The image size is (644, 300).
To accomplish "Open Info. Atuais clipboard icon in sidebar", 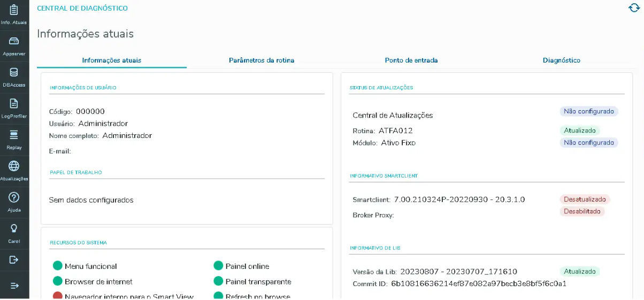I will (x=14, y=10).
